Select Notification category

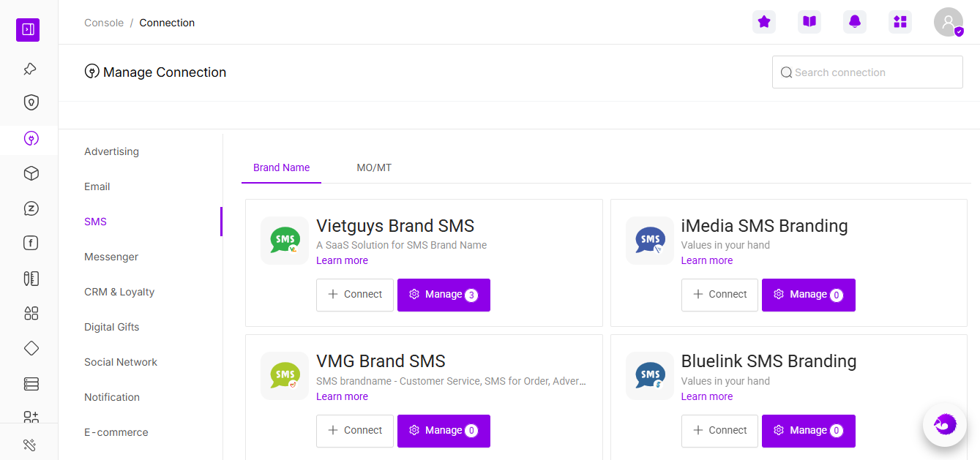pos(112,397)
